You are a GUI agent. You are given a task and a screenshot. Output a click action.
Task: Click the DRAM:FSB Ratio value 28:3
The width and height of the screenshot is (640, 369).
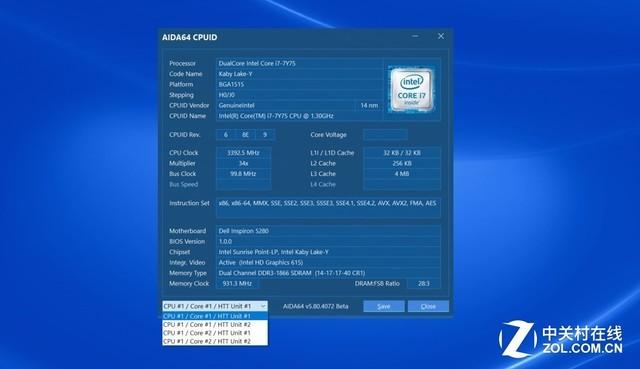tap(424, 284)
